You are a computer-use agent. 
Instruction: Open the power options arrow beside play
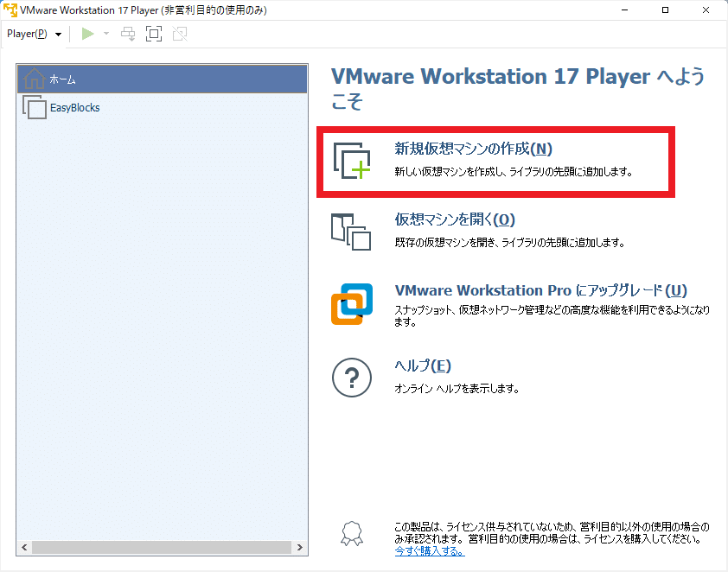pos(106,34)
